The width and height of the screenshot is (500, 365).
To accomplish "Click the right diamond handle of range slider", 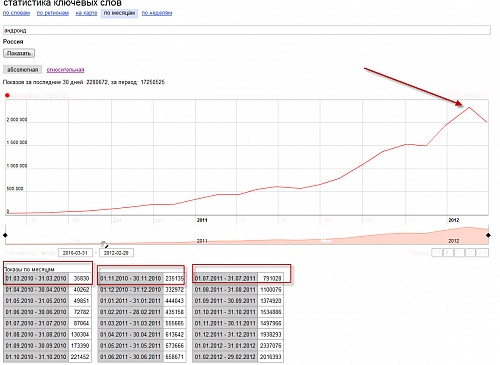I will (x=488, y=235).
